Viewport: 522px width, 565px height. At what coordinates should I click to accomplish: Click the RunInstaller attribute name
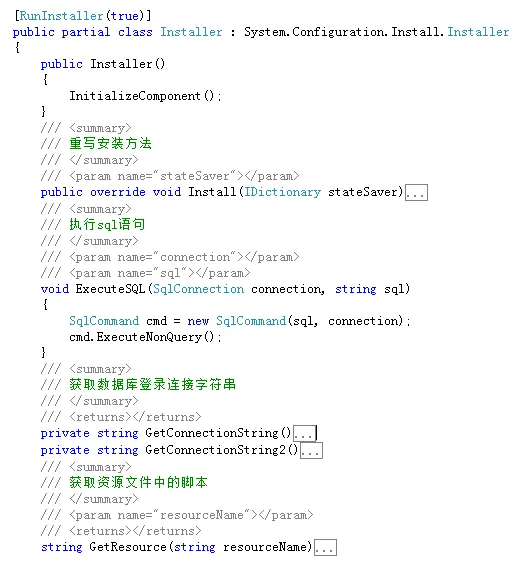click(61, 16)
